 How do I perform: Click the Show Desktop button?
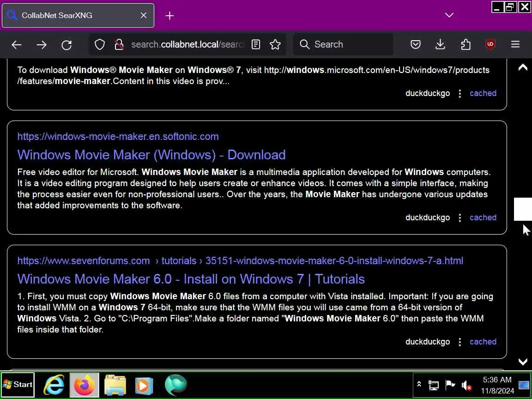[x=524, y=385]
